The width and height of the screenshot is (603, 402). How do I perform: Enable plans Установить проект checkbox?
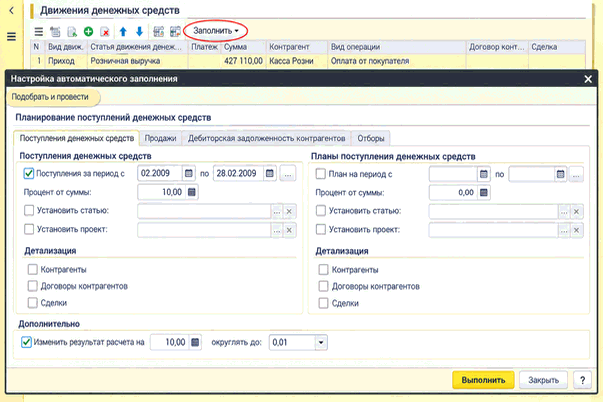tap(320, 230)
